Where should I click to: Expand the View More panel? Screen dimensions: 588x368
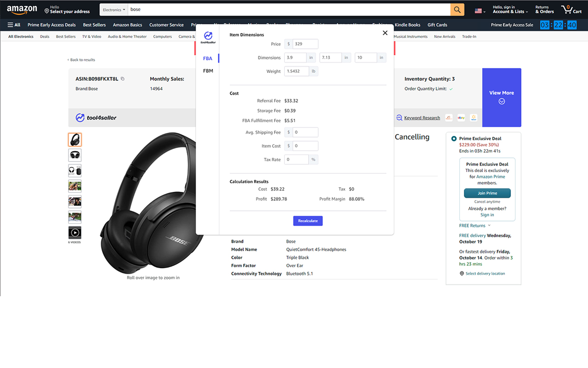(x=502, y=98)
